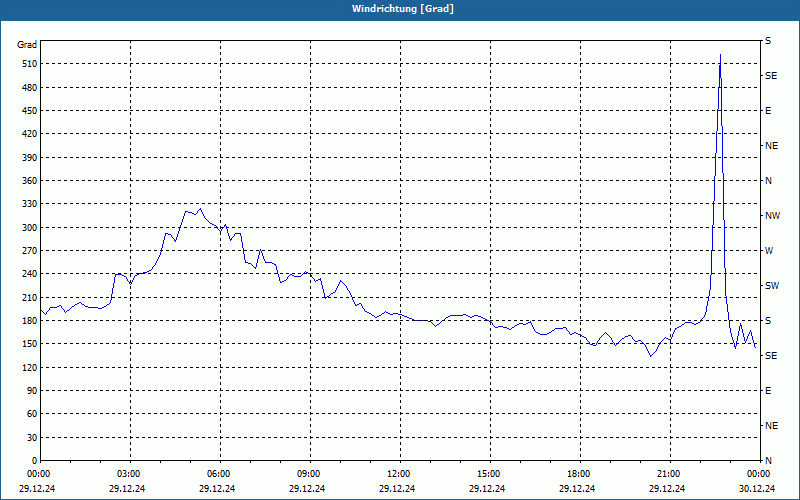The image size is (800, 500).
Task: Click the 30.12.24 date label
Action: [757, 488]
